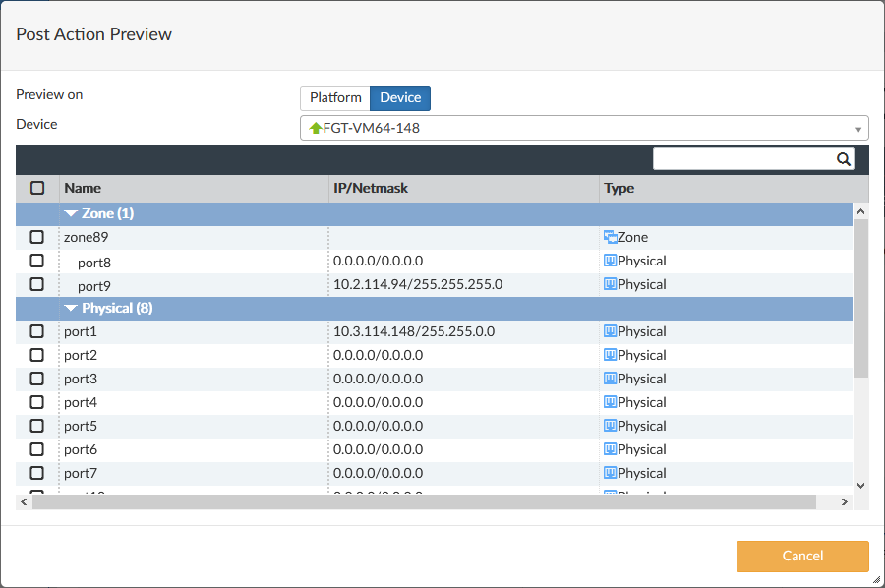
Task: Click the Physical icon in port4 row
Action: pos(610,402)
